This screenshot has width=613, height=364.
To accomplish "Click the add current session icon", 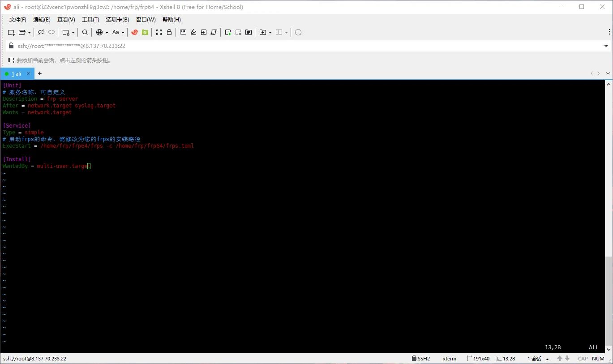I will click(x=11, y=60).
